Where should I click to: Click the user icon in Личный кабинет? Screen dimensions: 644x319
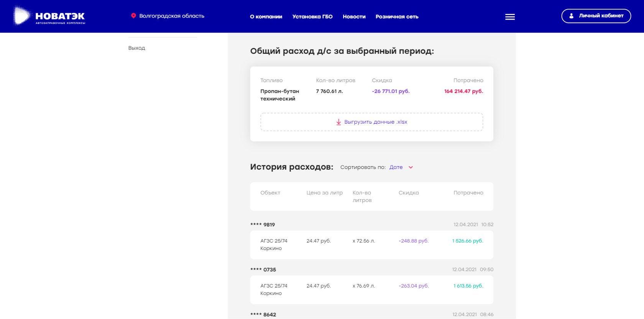[x=571, y=16]
